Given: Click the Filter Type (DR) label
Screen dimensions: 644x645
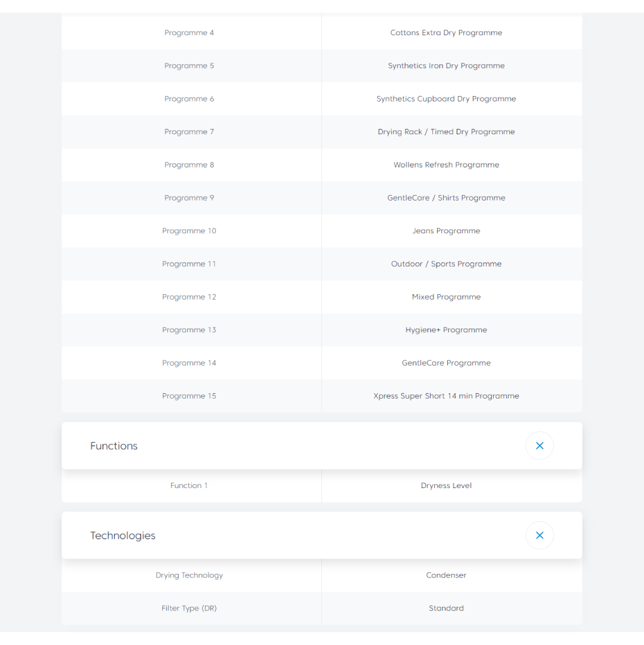Looking at the screenshot, I should click(189, 609).
